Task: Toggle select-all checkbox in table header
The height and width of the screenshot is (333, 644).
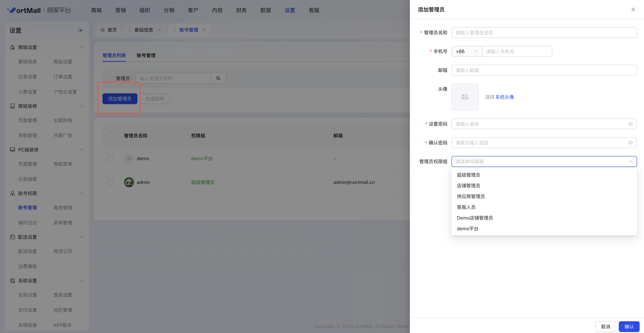Action: coord(111,136)
